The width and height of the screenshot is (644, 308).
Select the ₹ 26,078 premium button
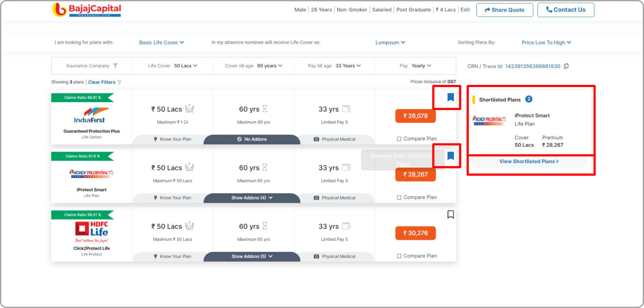click(415, 116)
